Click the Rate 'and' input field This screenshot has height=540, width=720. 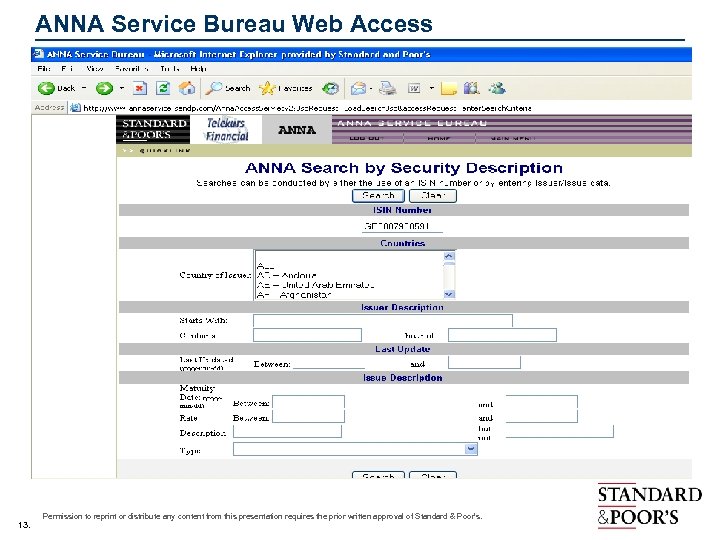541,416
